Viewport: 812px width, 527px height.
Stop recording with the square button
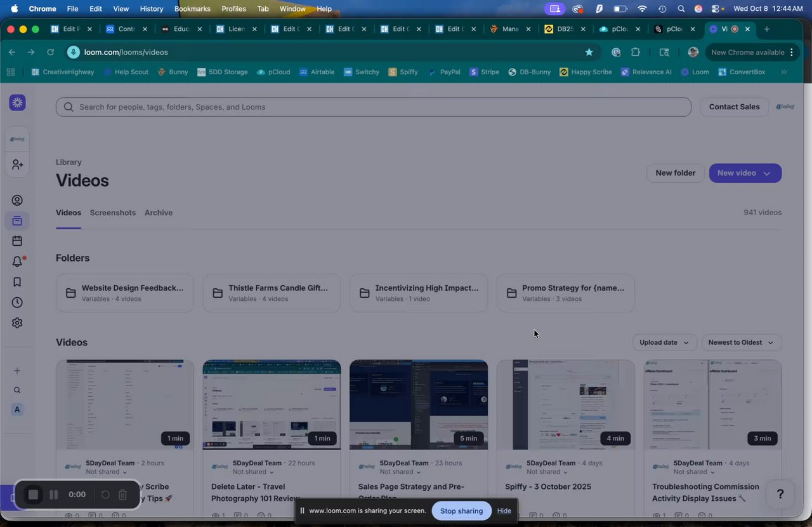[34, 495]
